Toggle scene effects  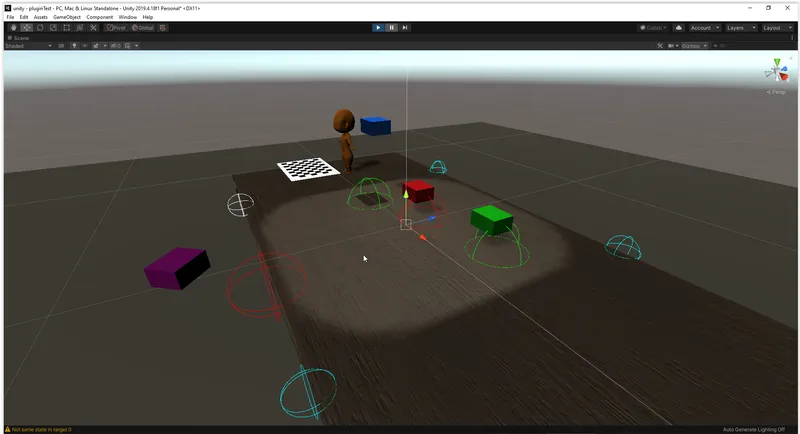pyautogui.click(x=96, y=46)
